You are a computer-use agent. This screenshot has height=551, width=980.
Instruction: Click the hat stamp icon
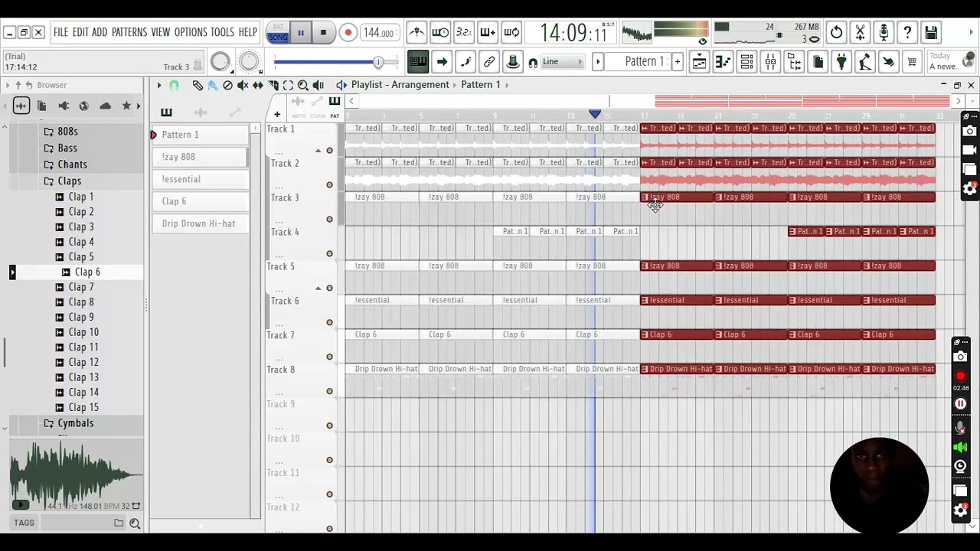[513, 62]
